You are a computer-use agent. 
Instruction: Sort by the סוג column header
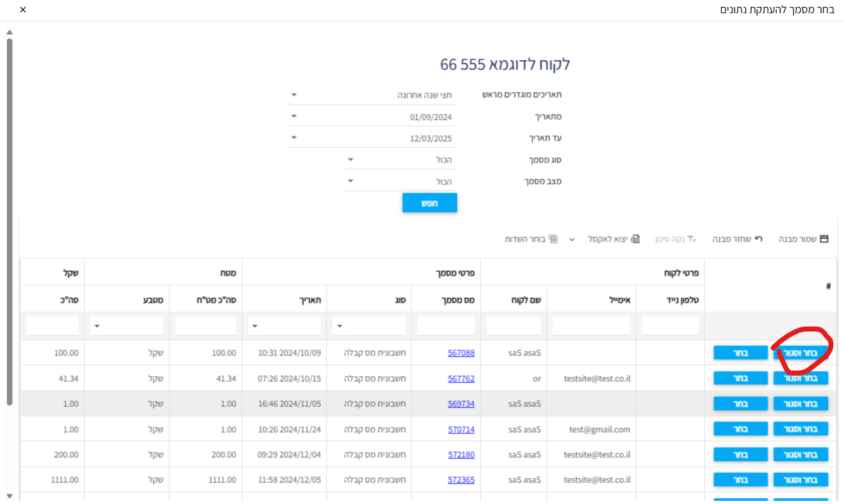[x=369, y=299]
